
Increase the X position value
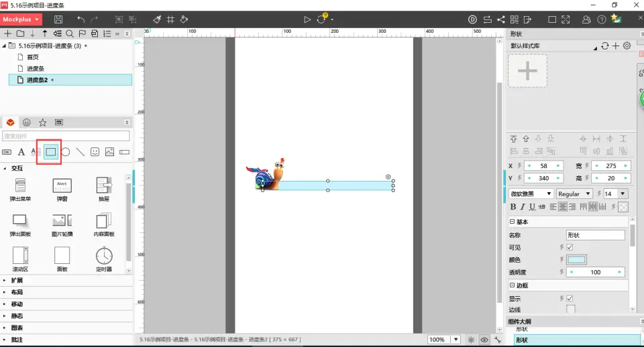point(558,165)
